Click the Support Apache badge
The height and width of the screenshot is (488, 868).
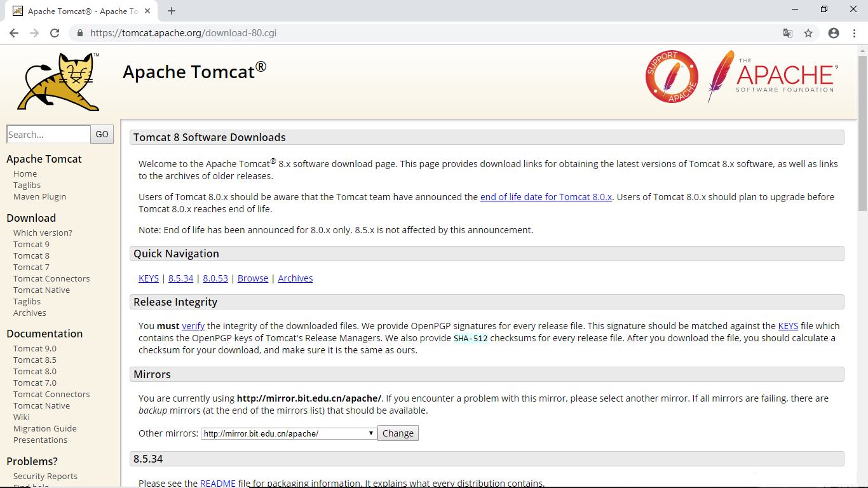point(672,77)
